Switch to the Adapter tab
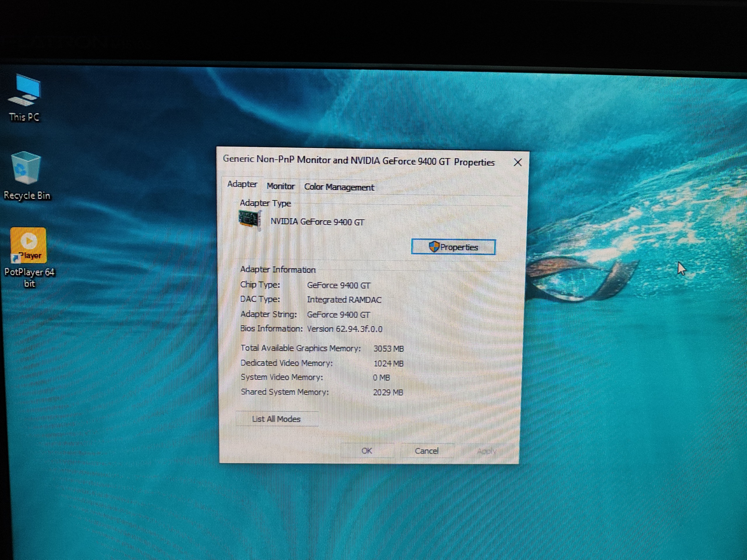This screenshot has width=747, height=560. [x=242, y=184]
